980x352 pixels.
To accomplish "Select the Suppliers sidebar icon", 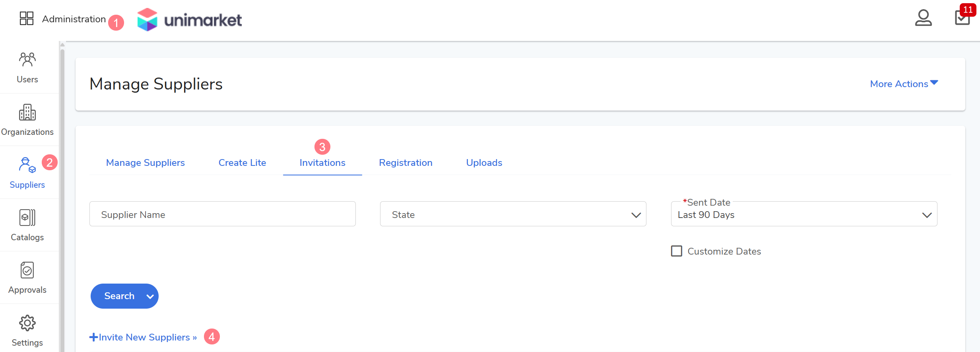I will tap(27, 165).
